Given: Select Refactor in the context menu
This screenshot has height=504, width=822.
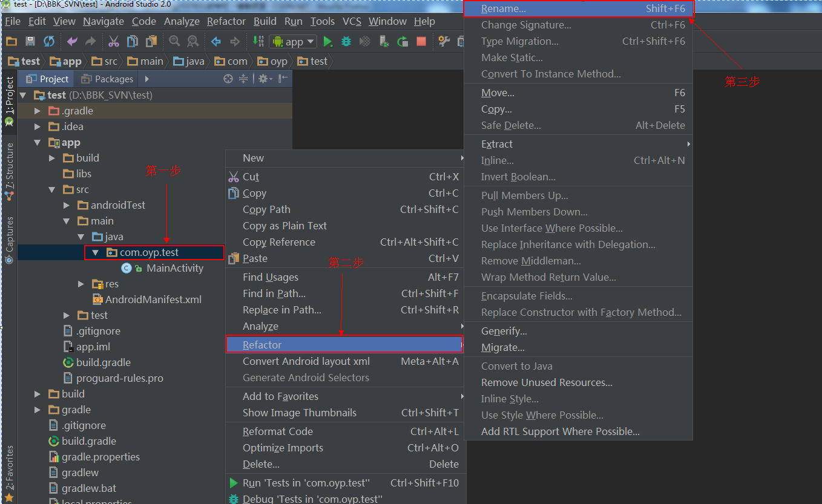Looking at the screenshot, I should (x=344, y=345).
